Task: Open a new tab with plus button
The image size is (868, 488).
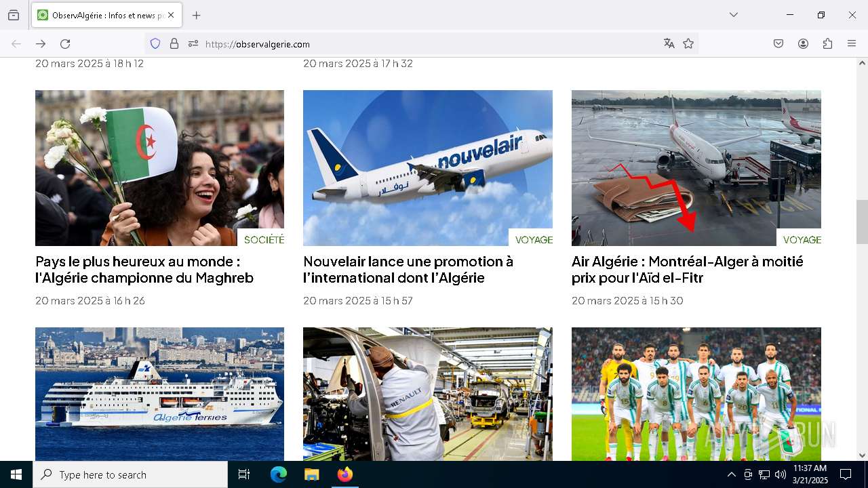Action: (x=197, y=15)
